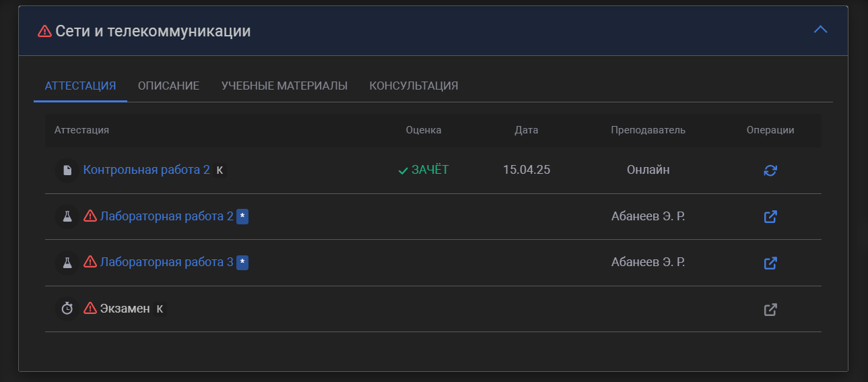Switch to the Описание tab
The height and width of the screenshot is (382, 868).
click(168, 86)
